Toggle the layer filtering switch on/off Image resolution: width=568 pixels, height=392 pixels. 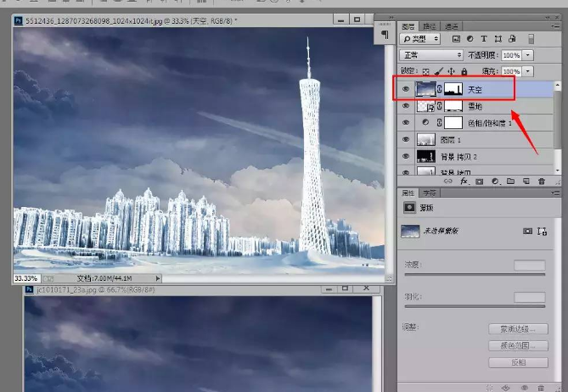pyautogui.click(x=531, y=39)
